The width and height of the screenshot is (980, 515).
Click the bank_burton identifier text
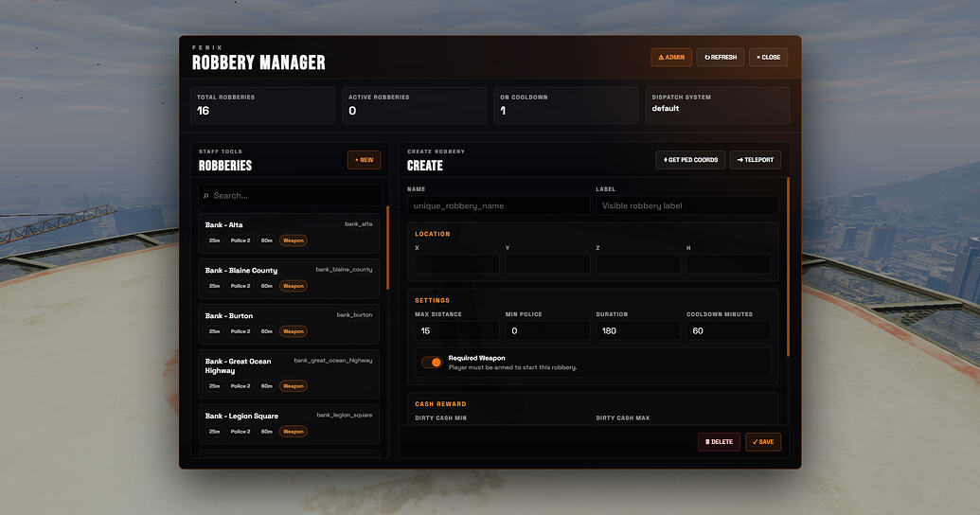(x=354, y=315)
